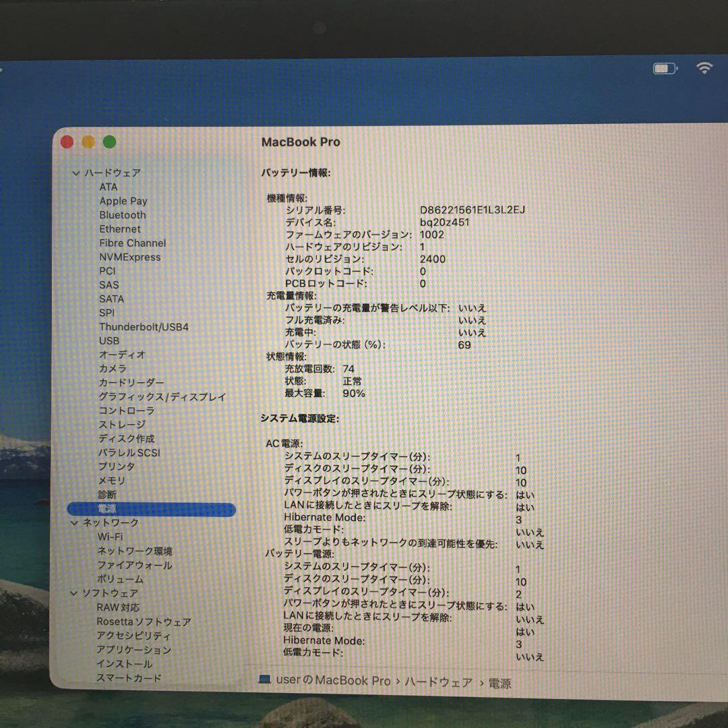Select Wi-Fi under ネットワーク
This screenshot has width=728, height=728.
pyautogui.click(x=112, y=536)
